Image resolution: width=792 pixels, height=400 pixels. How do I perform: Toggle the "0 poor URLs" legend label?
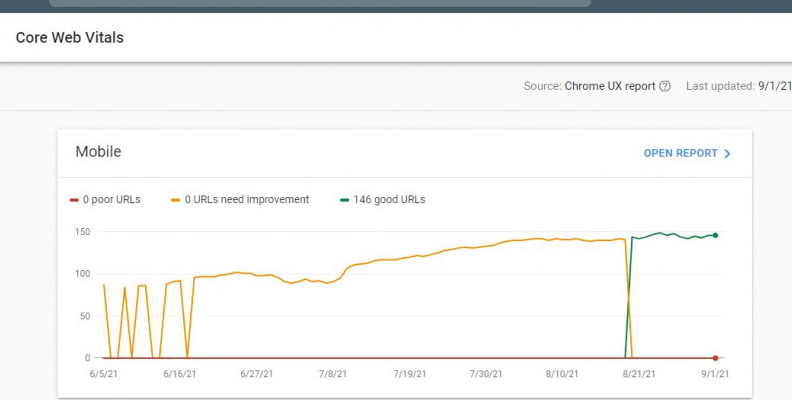pyautogui.click(x=111, y=200)
